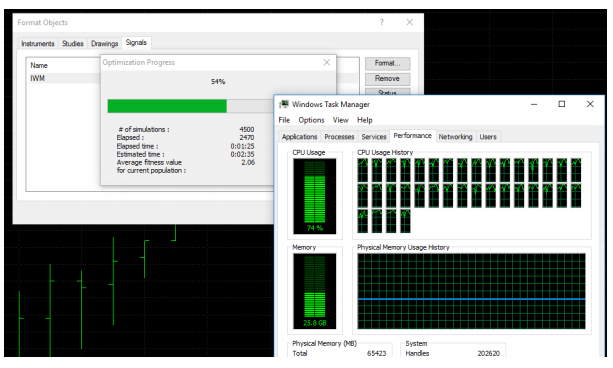Screen dimensions: 613x368
Task: Click the Format Objects help question mark
Action: pos(382,22)
